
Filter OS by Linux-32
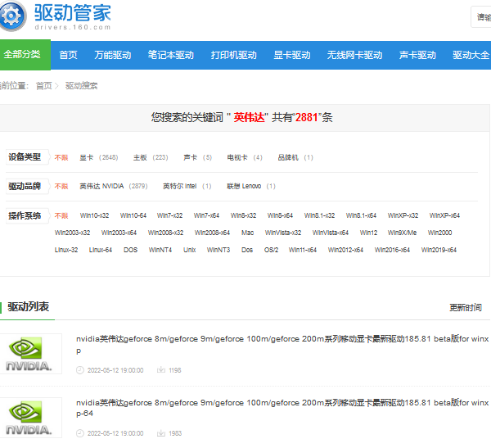click(x=66, y=250)
